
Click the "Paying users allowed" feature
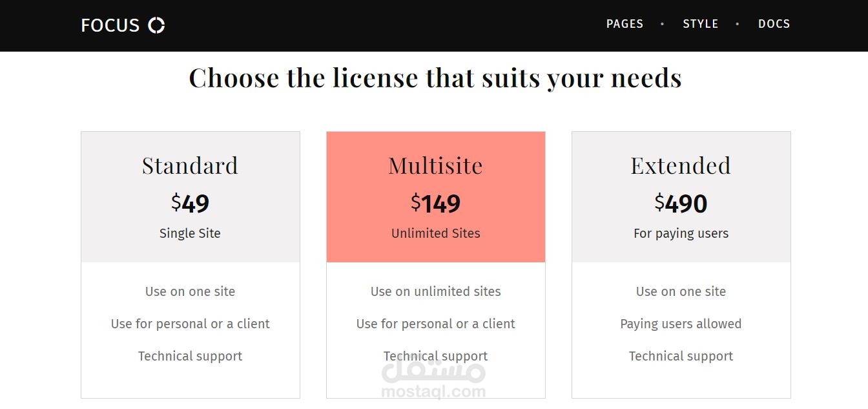[681, 324]
